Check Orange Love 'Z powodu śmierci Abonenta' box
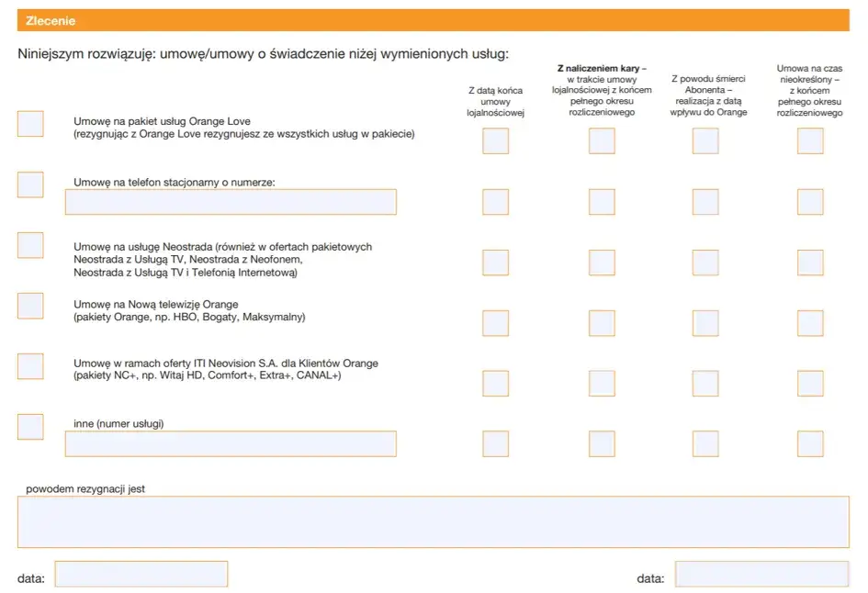Screen dimensions: 868x593 pyautogui.click(x=705, y=140)
